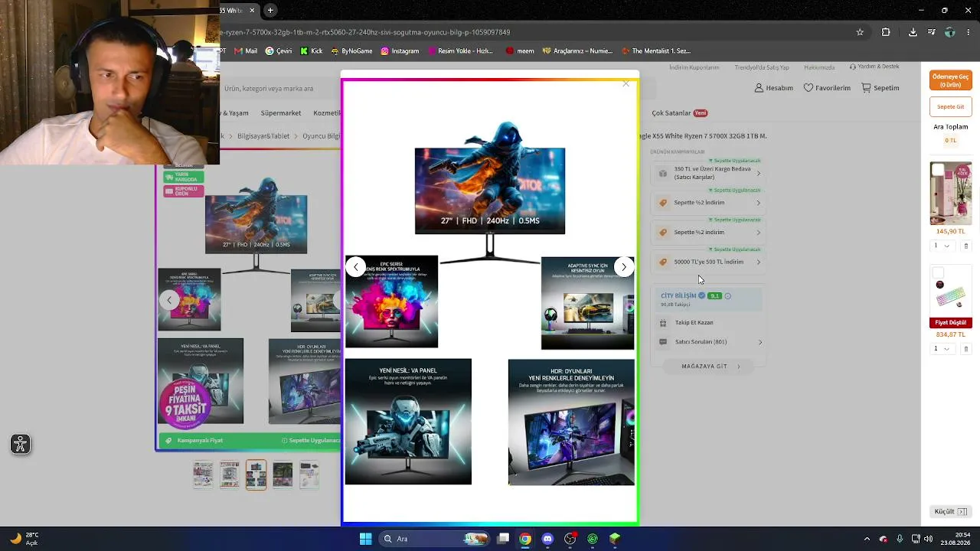The height and width of the screenshot is (551, 980).
Task: Open the accessibility widget icon
Action: [21, 444]
